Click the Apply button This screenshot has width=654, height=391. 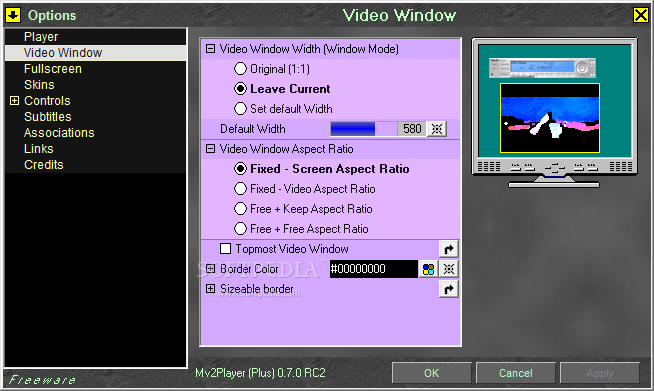[600, 373]
